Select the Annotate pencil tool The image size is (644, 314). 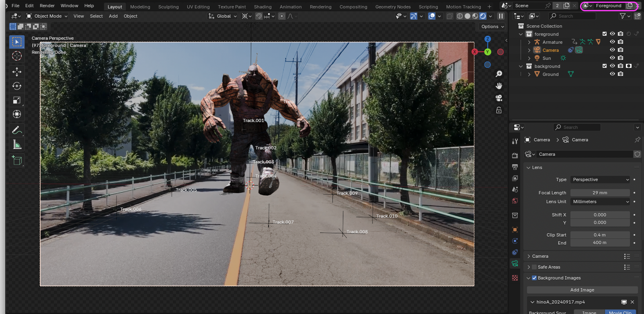click(x=17, y=130)
